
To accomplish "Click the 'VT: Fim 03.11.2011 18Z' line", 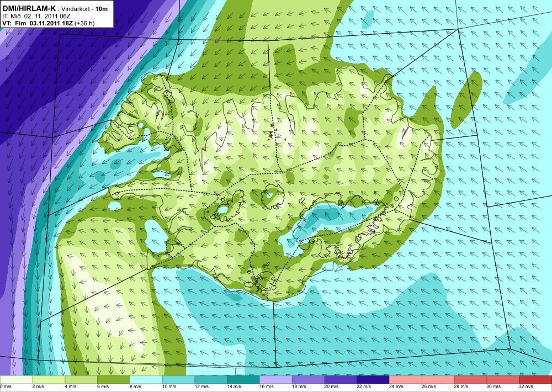I will pos(37,23).
